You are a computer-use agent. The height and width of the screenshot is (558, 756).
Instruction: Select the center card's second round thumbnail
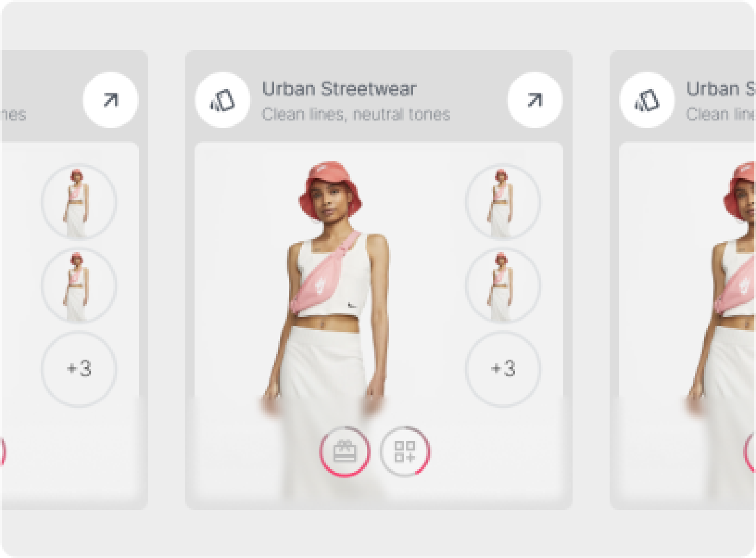503,285
